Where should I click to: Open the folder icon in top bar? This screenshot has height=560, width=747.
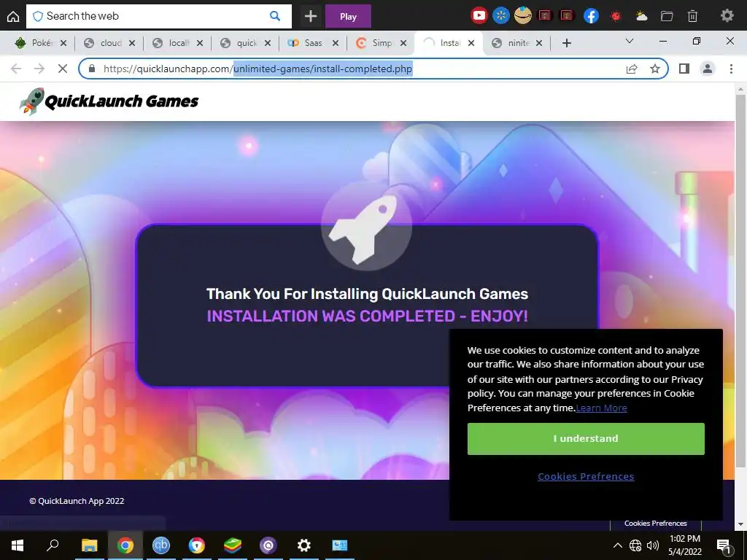pos(667,16)
